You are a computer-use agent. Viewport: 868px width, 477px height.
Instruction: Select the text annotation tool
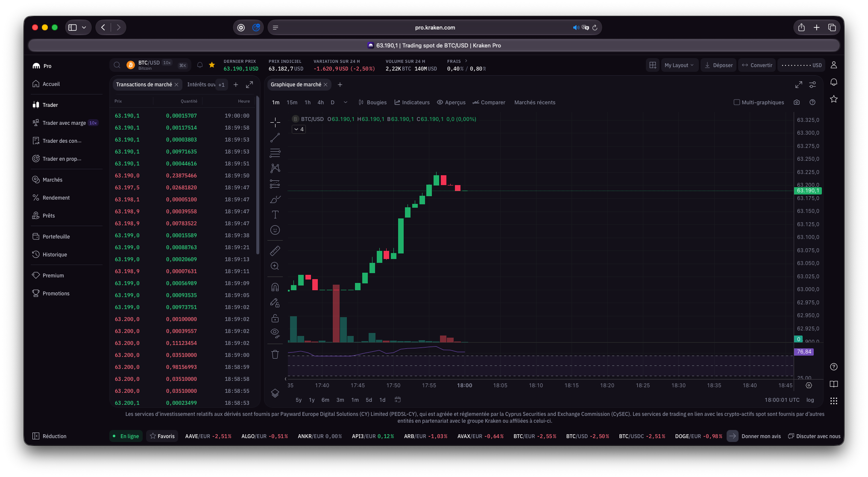tap(275, 215)
